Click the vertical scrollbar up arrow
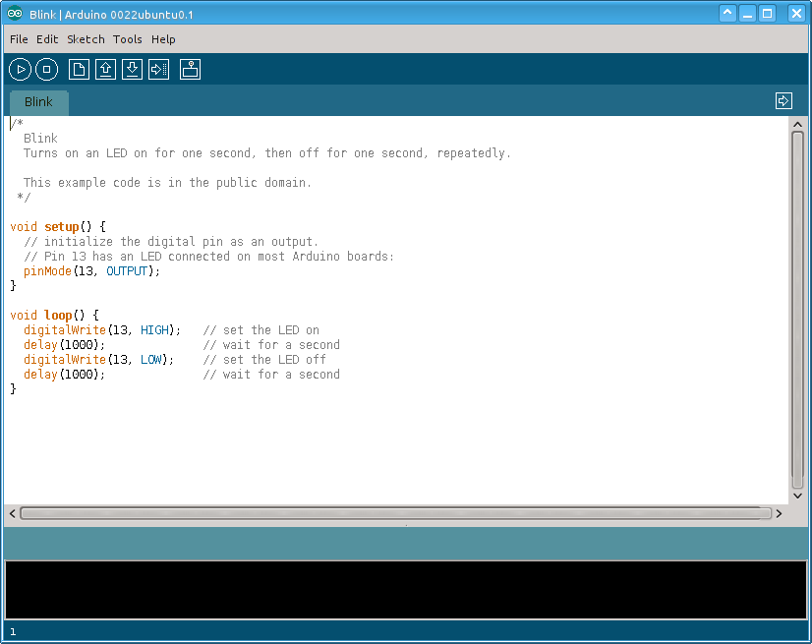 tap(797, 124)
